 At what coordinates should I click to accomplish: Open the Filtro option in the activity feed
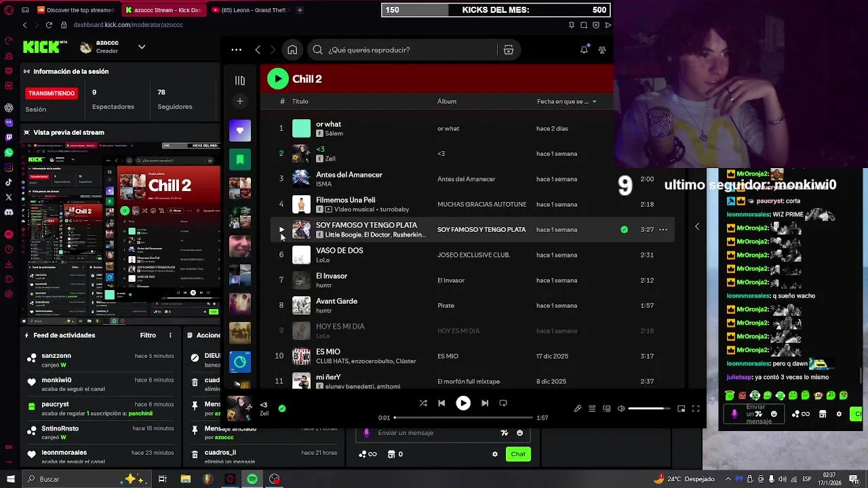coord(148,335)
